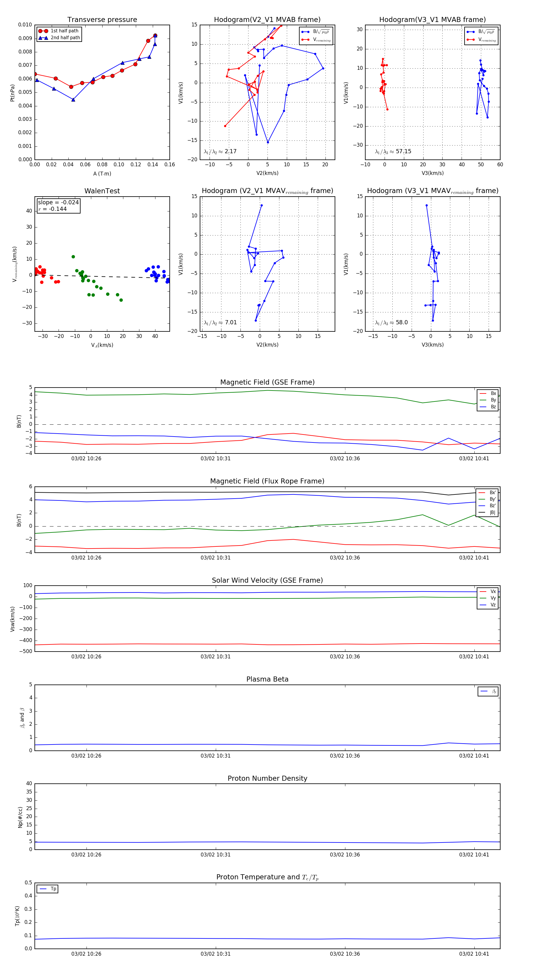Select V_remaining legend entry in V2_V1 MVAB hodogram
The width and height of the screenshot is (535, 980).
[x=316, y=39]
